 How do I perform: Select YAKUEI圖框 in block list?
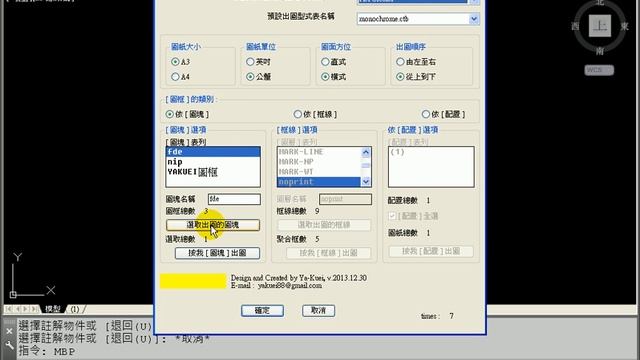[213, 172]
